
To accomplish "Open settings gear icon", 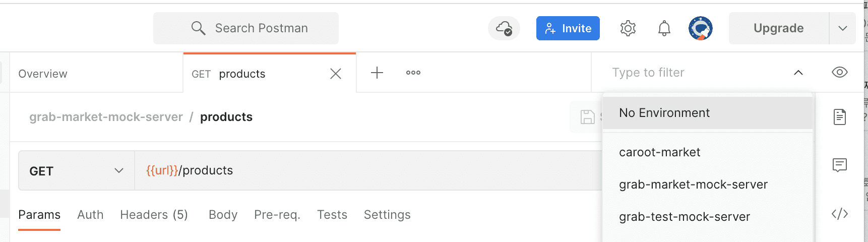I will (628, 28).
